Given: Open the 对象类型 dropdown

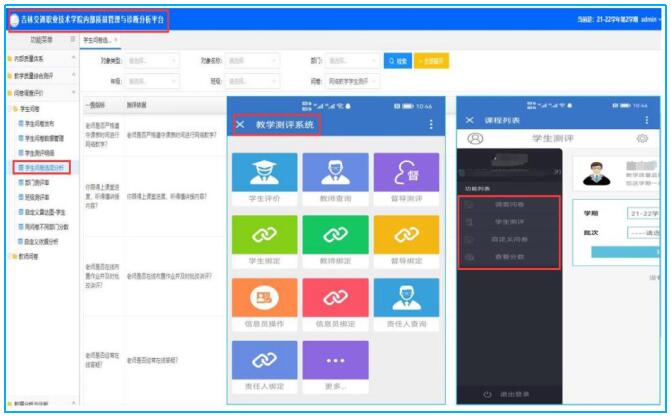Looking at the screenshot, I should tap(152, 61).
